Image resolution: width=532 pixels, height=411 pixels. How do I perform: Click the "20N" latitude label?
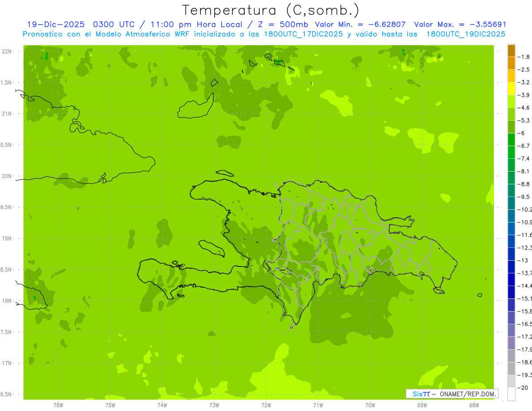(8, 176)
